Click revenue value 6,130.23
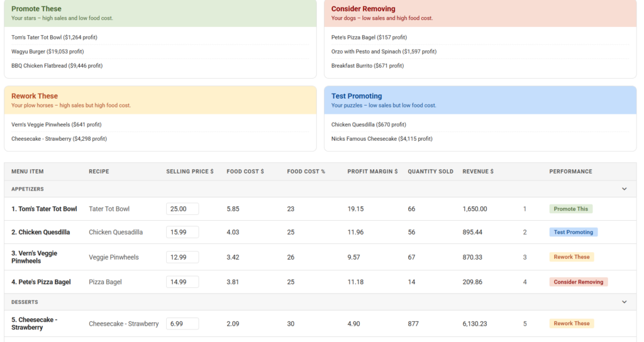The width and height of the screenshot is (644, 342). pyautogui.click(x=475, y=324)
